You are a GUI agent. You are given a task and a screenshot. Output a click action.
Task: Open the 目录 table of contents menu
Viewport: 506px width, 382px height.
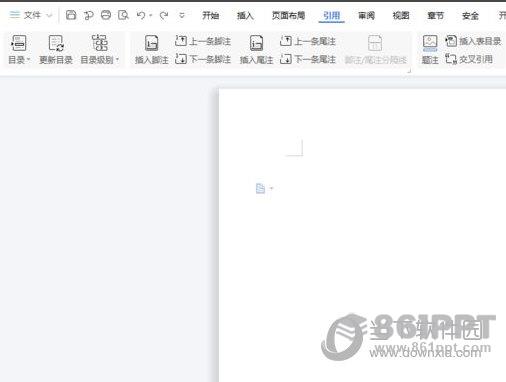(x=19, y=50)
